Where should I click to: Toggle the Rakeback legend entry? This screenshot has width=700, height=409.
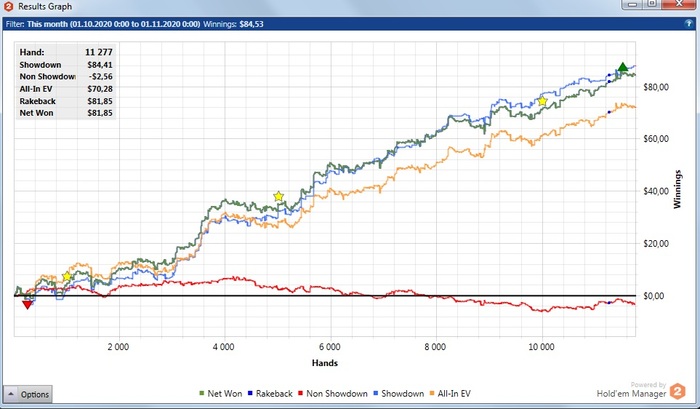click(270, 393)
